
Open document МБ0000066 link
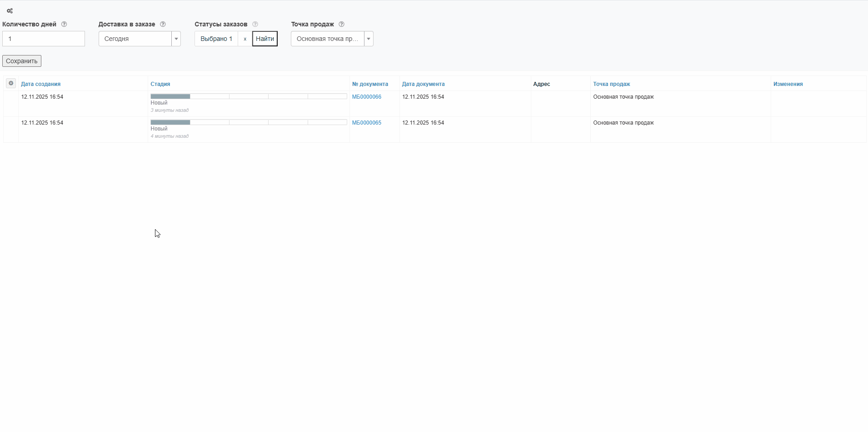point(366,97)
